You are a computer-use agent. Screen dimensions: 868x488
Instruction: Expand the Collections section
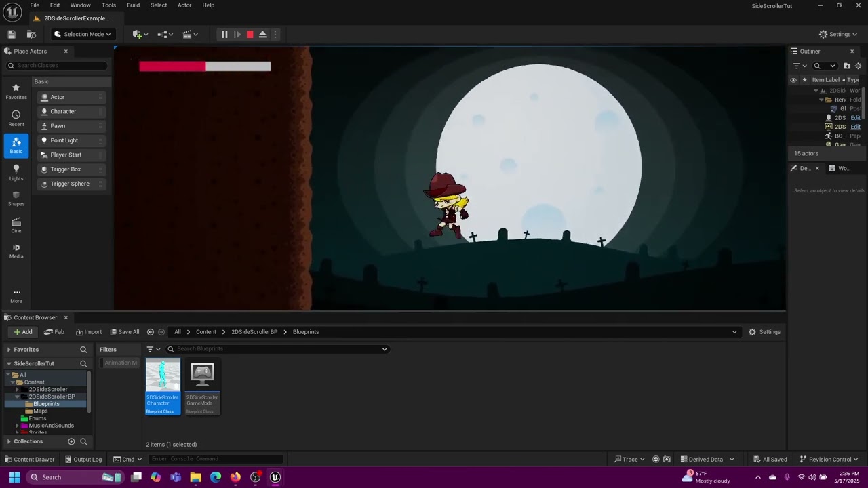coord(9,441)
